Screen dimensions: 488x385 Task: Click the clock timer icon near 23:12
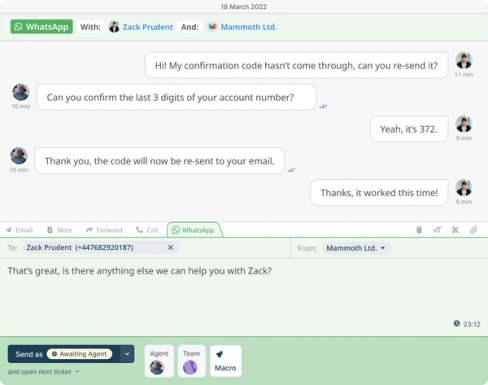click(457, 323)
